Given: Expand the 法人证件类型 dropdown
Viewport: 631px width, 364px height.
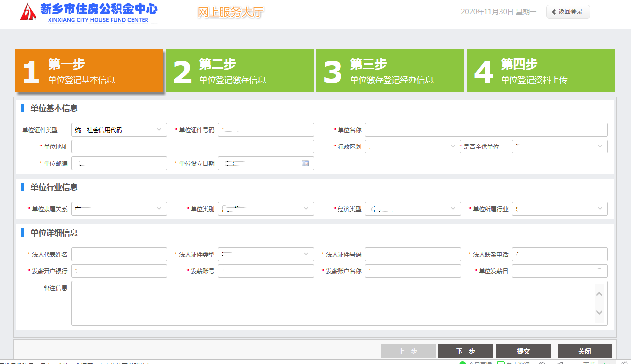Looking at the screenshot, I should point(266,254).
